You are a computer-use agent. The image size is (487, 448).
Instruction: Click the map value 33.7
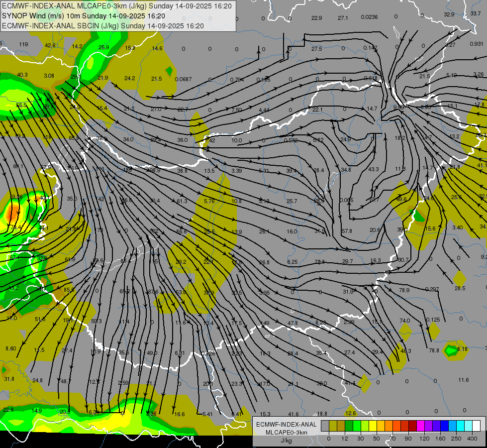tap(475, 13)
